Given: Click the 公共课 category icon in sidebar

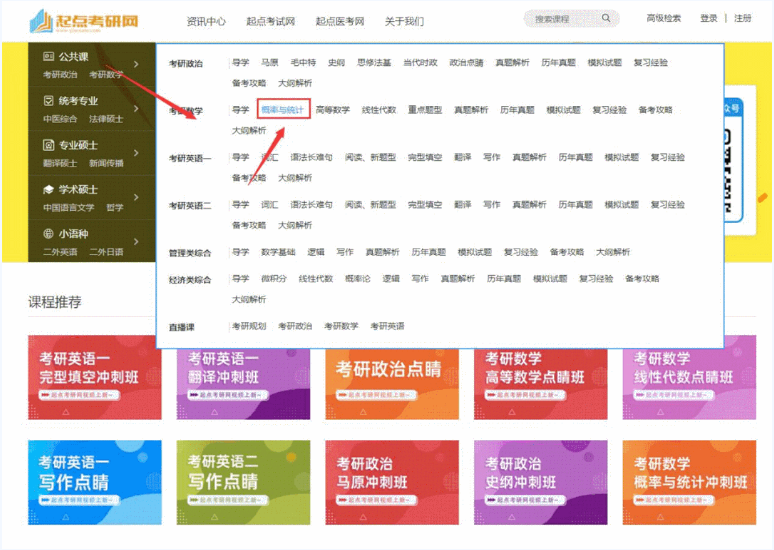Looking at the screenshot, I should coord(48,56).
